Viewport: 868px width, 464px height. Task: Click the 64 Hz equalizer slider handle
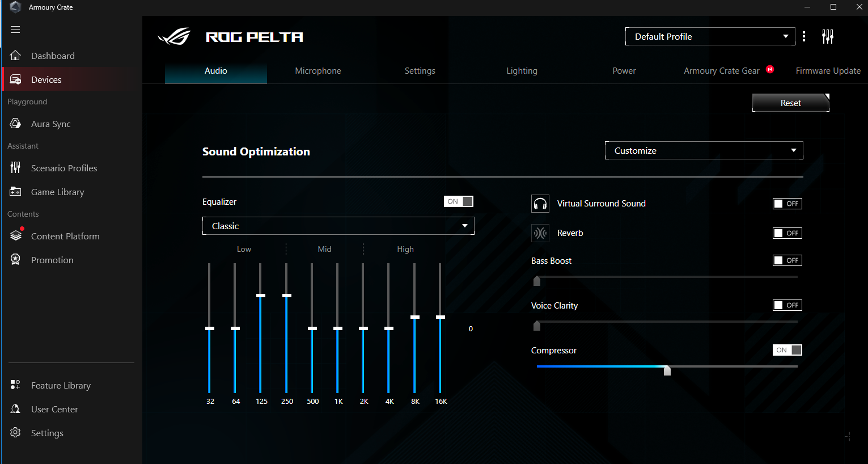[x=235, y=328]
